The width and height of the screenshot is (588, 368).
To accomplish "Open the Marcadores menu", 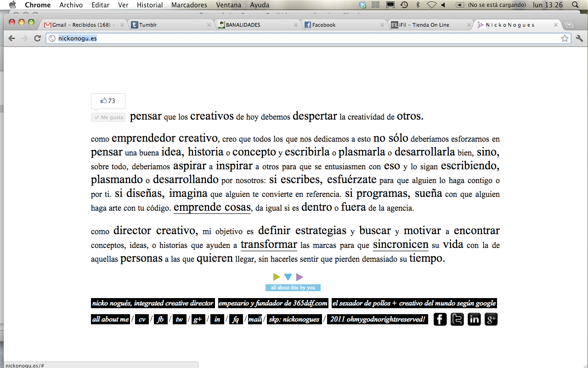I will coord(189,5).
